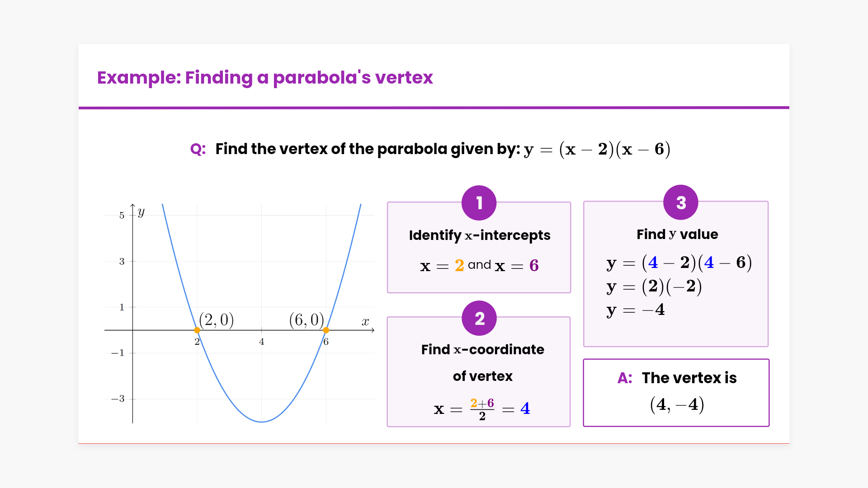868x488 pixels.
Task: Click the purple "A:" answer label
Action: [625, 378]
